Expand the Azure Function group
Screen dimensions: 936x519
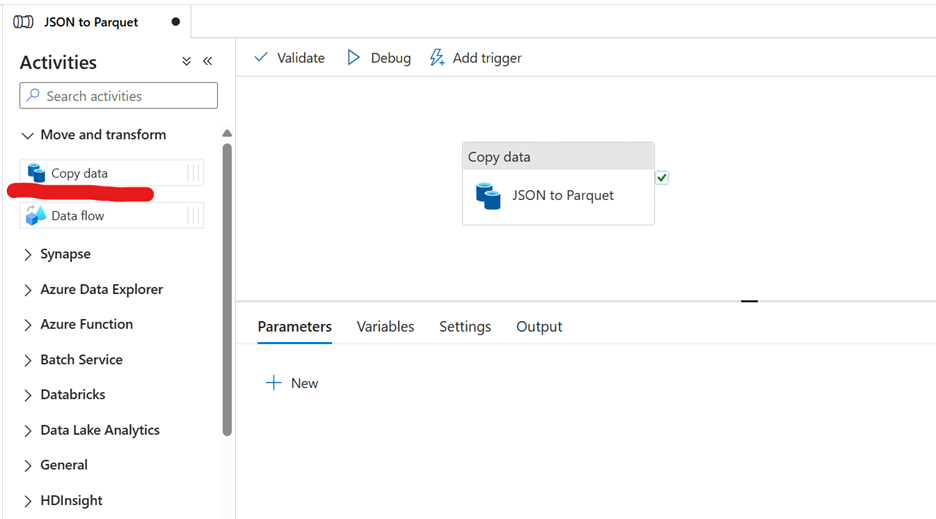point(28,324)
